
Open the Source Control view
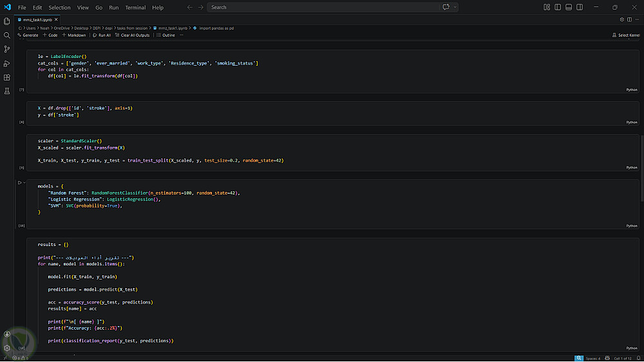7,49
